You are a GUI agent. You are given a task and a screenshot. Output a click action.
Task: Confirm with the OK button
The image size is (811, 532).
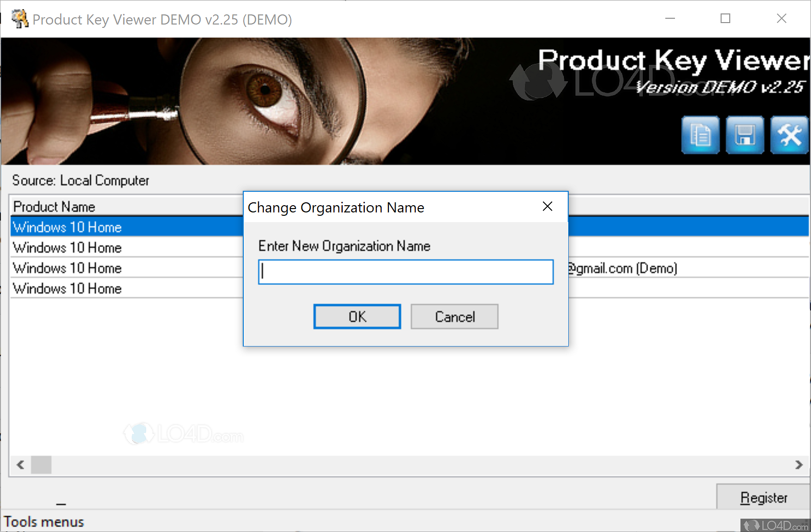pyautogui.click(x=357, y=317)
